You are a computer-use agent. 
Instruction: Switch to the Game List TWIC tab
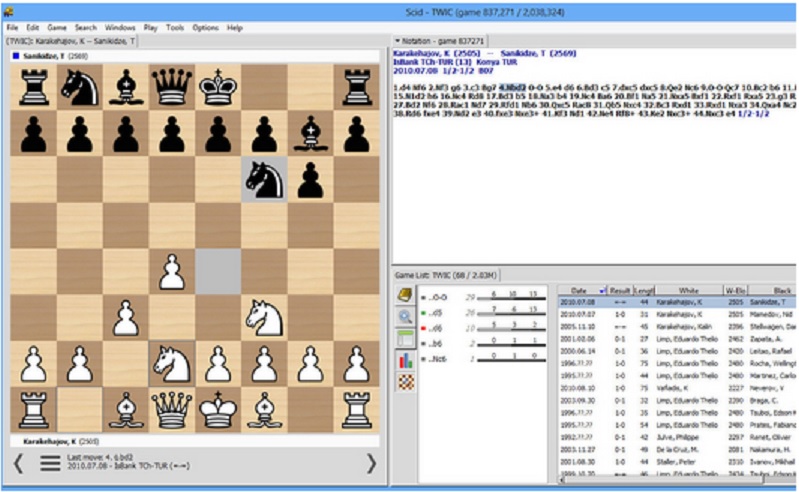pos(445,275)
